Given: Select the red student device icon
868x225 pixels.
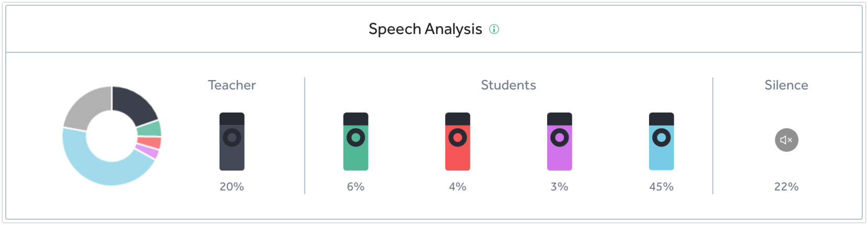Looking at the screenshot, I should [x=458, y=141].
